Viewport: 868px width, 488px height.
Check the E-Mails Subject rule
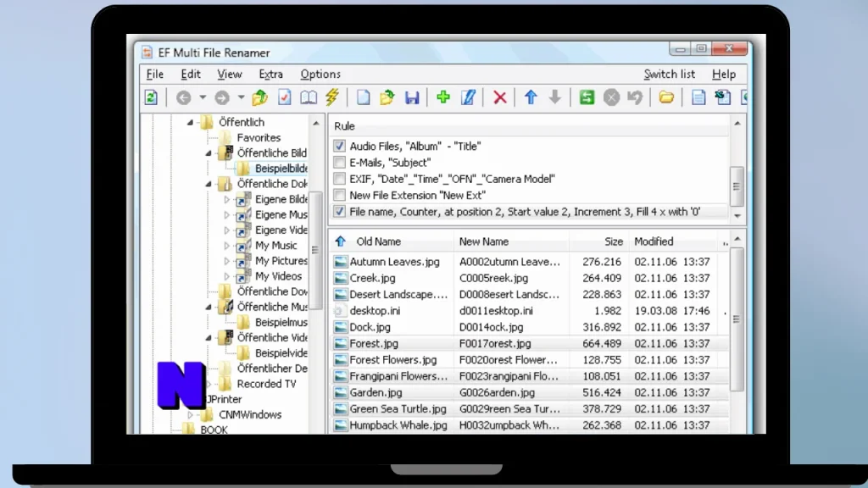[339, 162]
